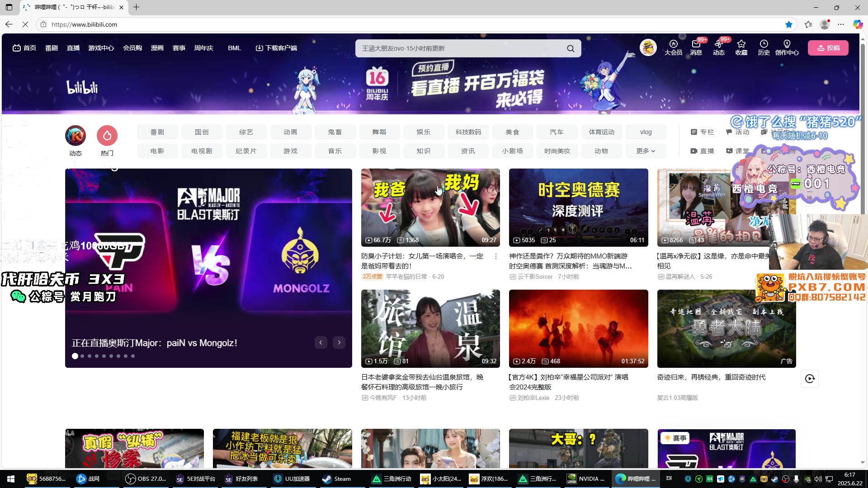Screen dimensions: 868x488
Task: Click the pink 投稿 upload button
Action: pos(828,48)
